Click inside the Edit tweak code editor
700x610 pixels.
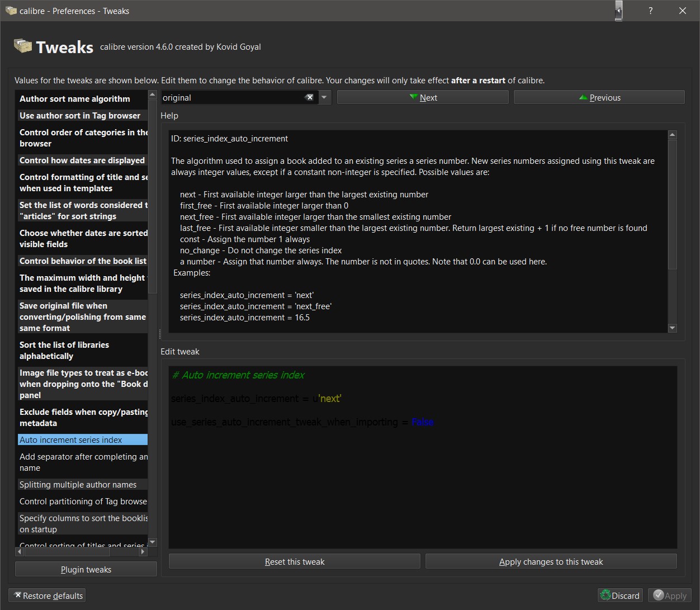[423, 457]
